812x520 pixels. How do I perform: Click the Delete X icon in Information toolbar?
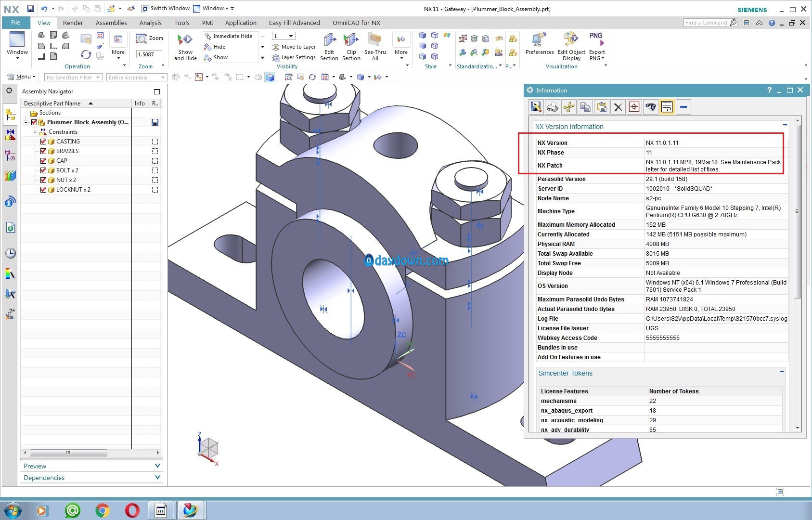[618, 107]
